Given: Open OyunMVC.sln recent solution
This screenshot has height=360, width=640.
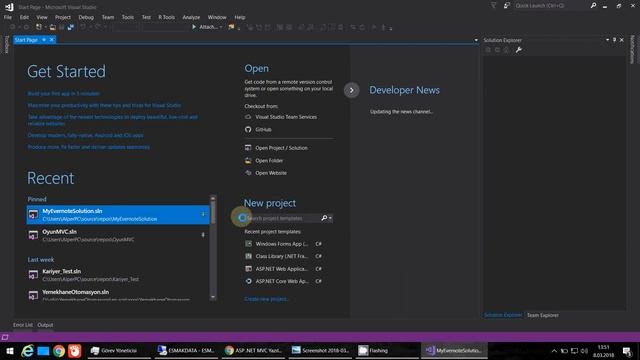Looking at the screenshot, I should point(118,236).
